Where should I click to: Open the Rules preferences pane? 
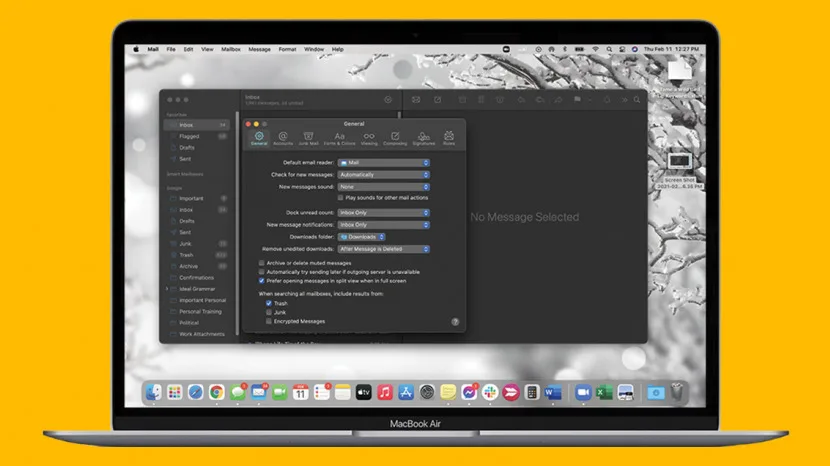tap(449, 138)
